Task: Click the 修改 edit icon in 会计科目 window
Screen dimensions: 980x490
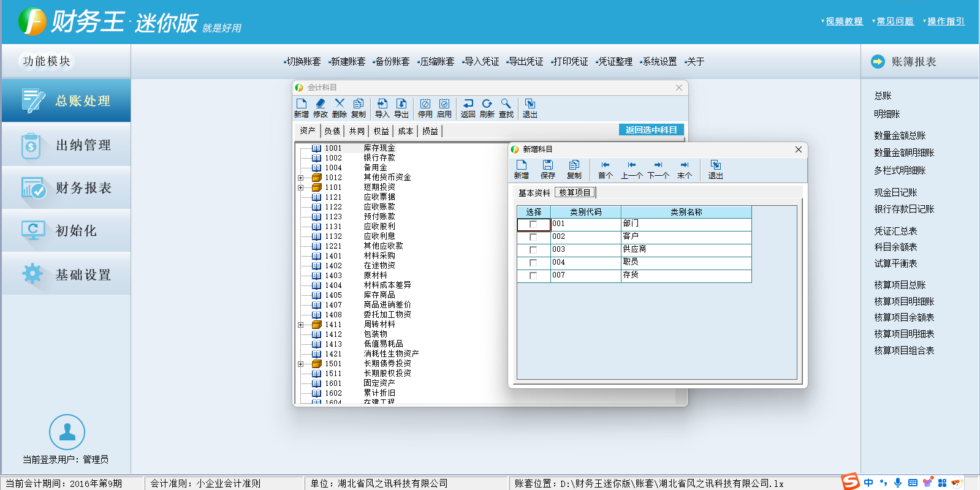Action: pyautogui.click(x=320, y=108)
